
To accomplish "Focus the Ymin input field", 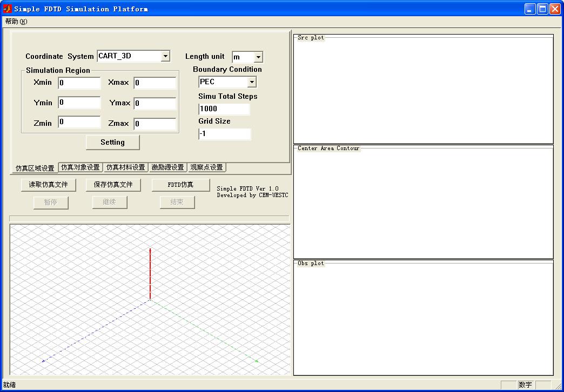I will point(79,103).
